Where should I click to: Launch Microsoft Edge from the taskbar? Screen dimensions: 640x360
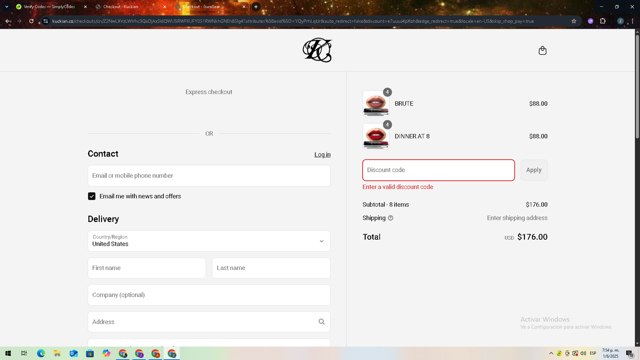click(x=41, y=353)
